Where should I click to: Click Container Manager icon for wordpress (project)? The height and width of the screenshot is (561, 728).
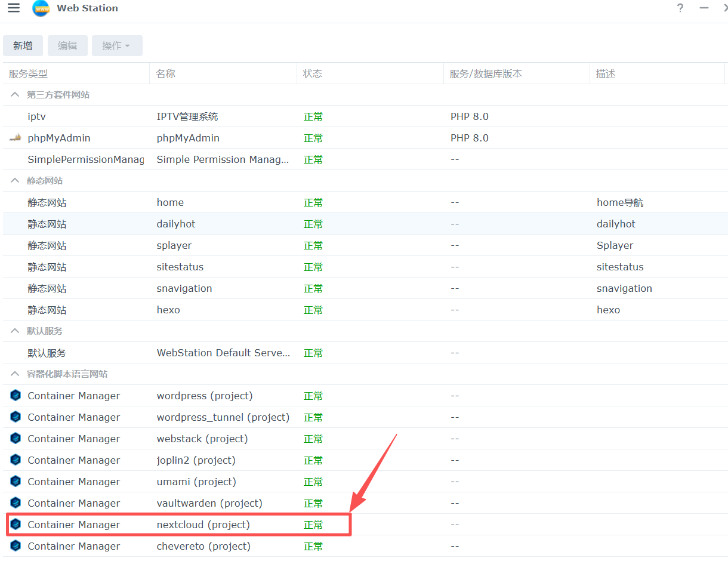tap(16, 396)
